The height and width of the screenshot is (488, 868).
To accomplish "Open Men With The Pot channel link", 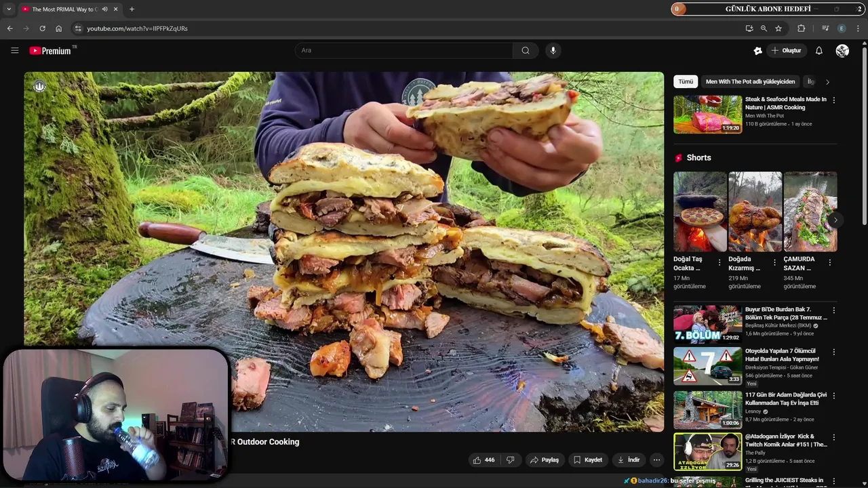I will (x=764, y=116).
